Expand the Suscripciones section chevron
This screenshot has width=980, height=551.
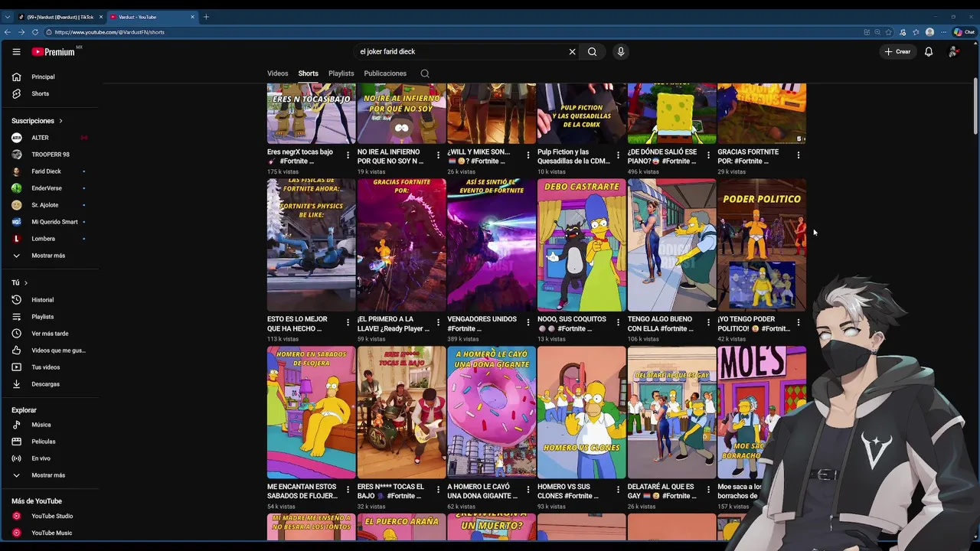tap(60, 121)
